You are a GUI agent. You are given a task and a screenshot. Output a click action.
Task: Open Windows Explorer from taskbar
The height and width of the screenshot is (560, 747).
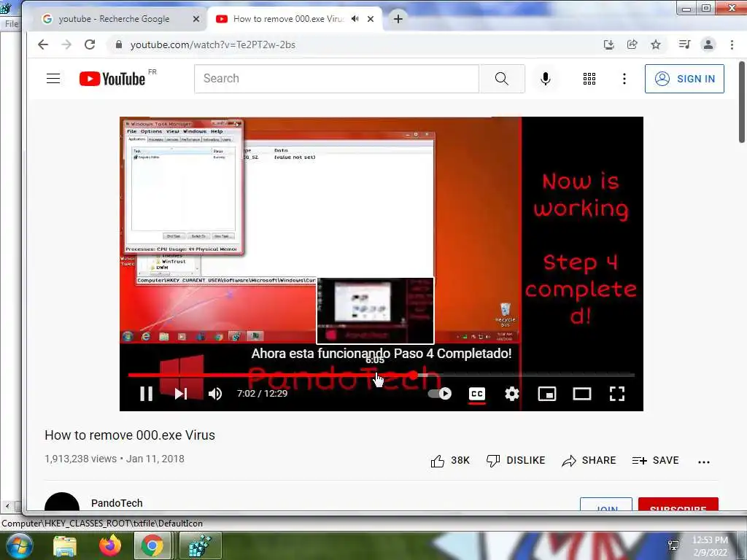[65, 546]
